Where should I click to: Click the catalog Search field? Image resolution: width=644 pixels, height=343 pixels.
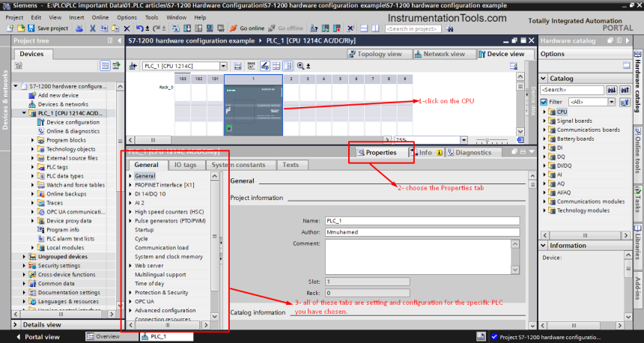(571, 90)
